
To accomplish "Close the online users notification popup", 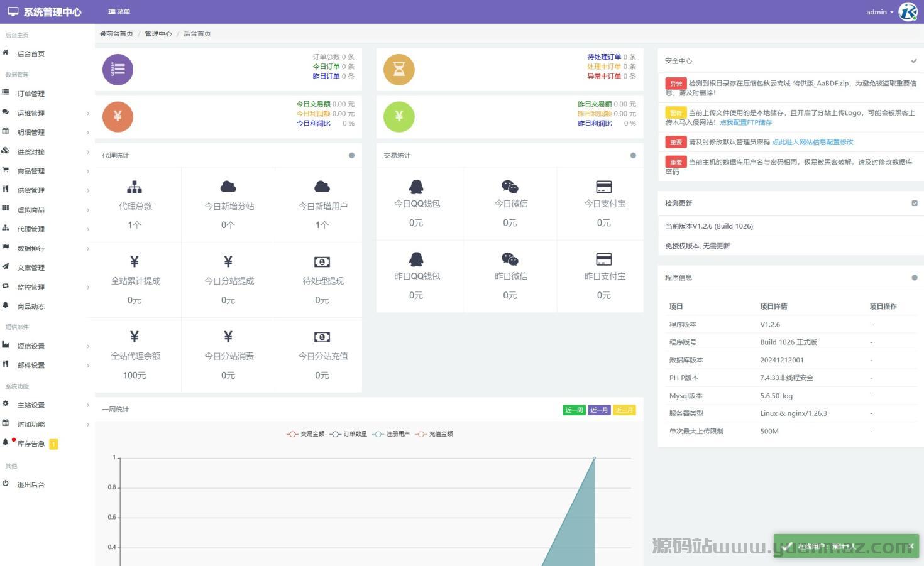I will pyautogui.click(x=911, y=546).
